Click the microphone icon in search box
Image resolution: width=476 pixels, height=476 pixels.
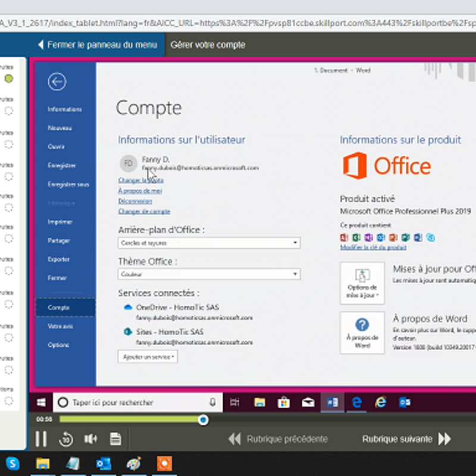(212, 403)
